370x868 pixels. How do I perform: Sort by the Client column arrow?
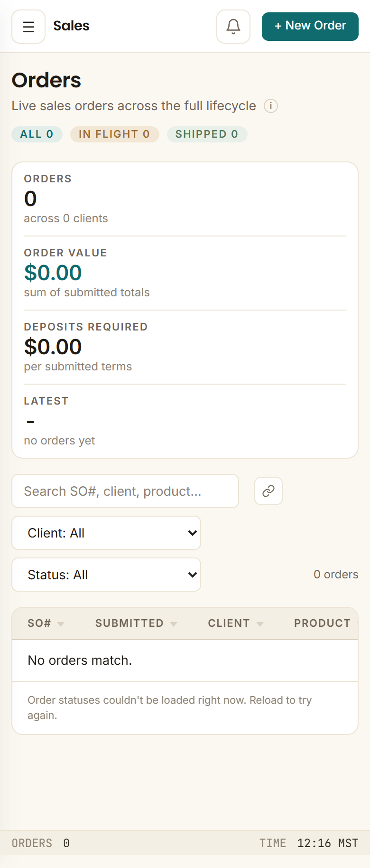point(260,624)
